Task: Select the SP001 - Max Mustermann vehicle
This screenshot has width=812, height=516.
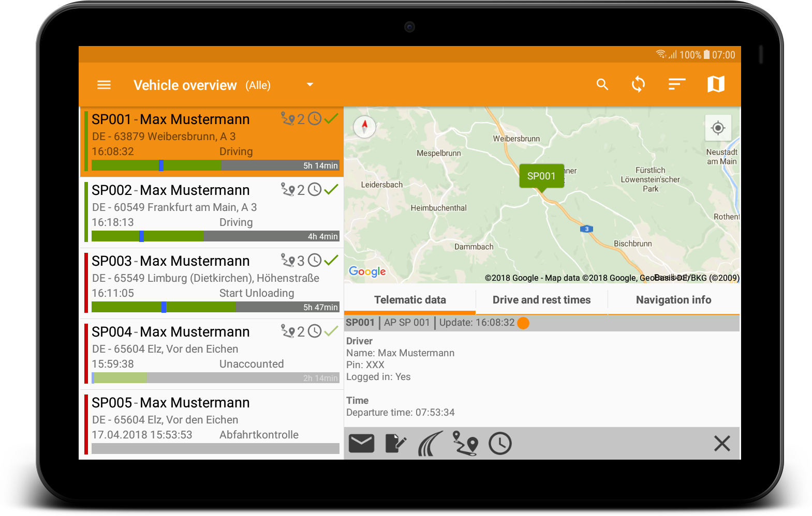Action: point(212,142)
